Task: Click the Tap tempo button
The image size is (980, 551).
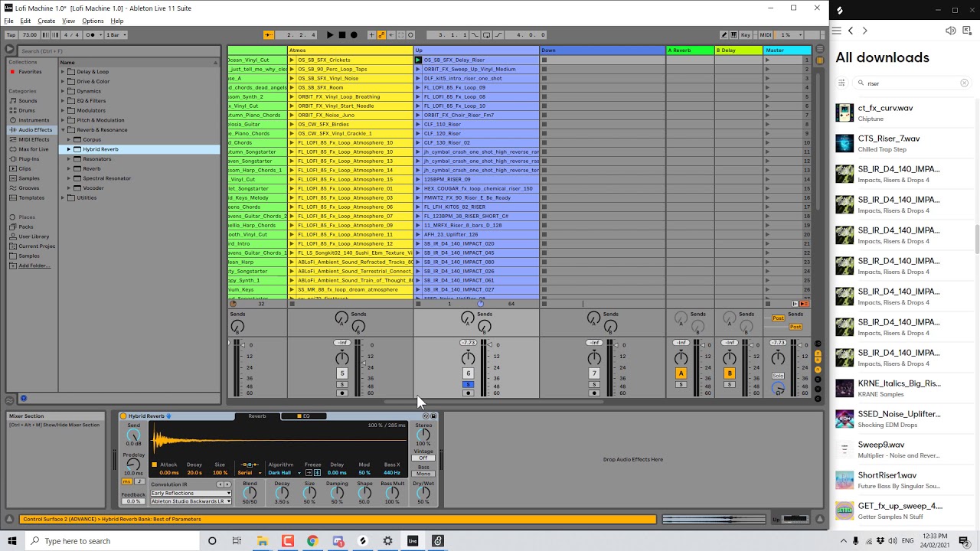Action: pos(11,34)
